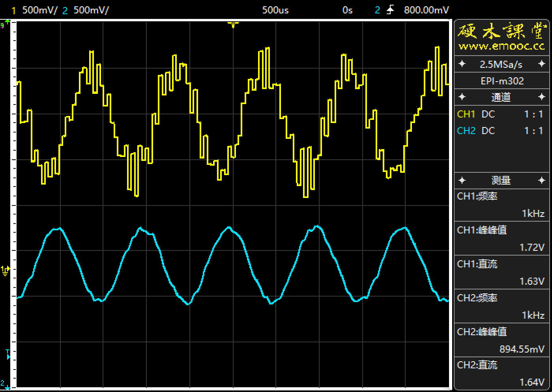The height and width of the screenshot is (392, 552).
Task: Toggle CH2 coupling DC setting
Action: point(488,131)
